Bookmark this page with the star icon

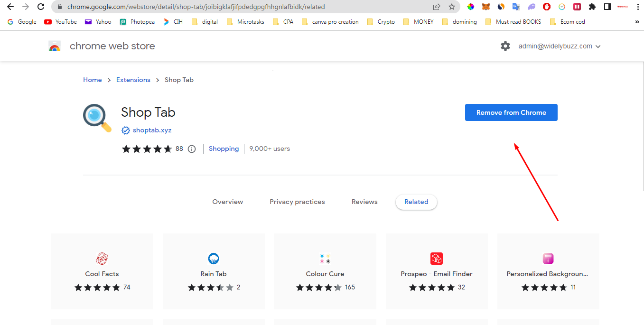(x=452, y=7)
